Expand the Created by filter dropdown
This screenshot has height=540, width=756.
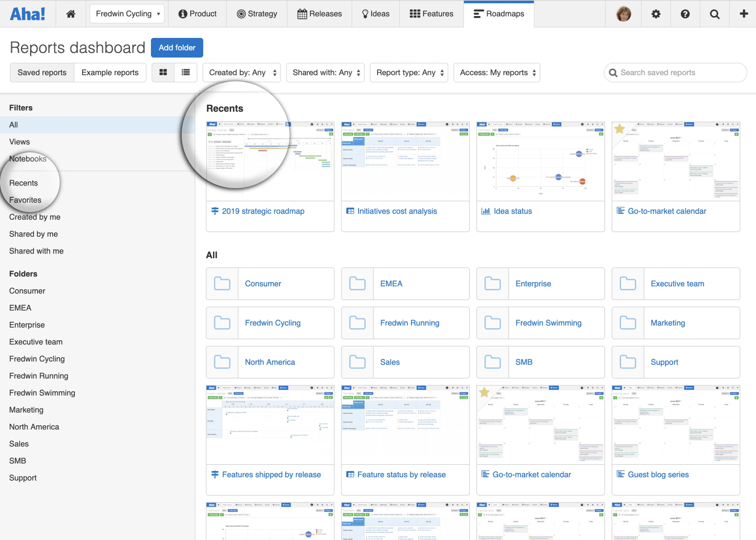click(x=242, y=72)
